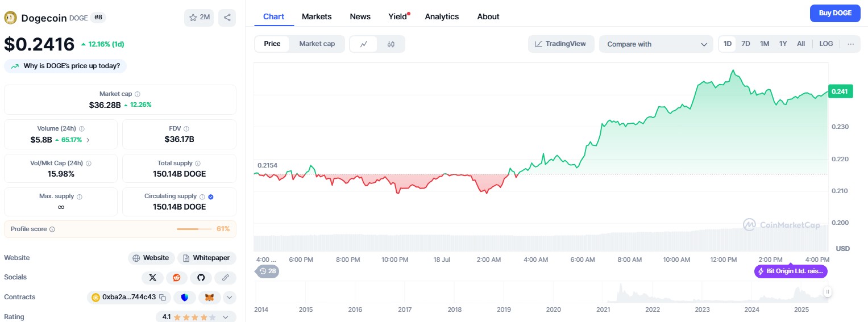Enable LOG scale on the chart
Image resolution: width=868 pixels, height=322 pixels.
826,44
